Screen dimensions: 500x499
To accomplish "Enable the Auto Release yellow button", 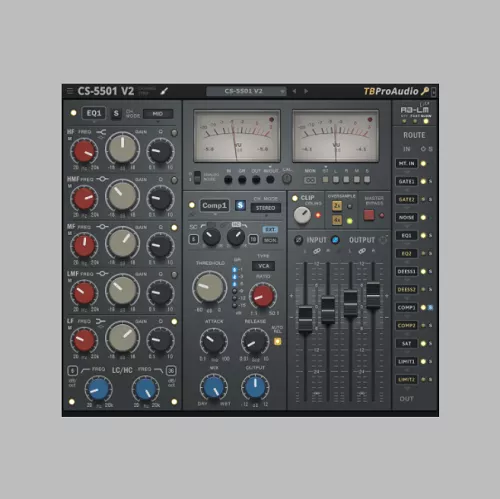I will tap(277, 341).
